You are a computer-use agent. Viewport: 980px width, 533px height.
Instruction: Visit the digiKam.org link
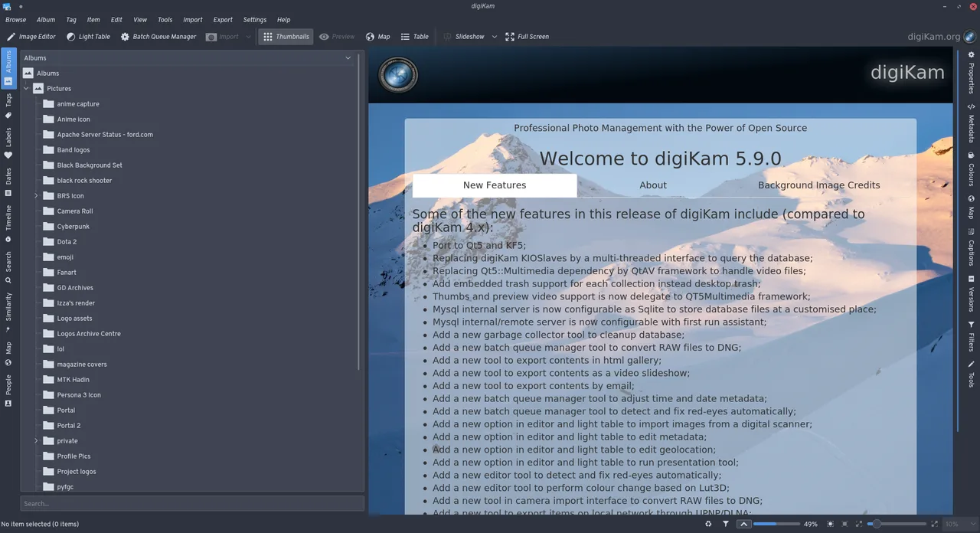934,37
